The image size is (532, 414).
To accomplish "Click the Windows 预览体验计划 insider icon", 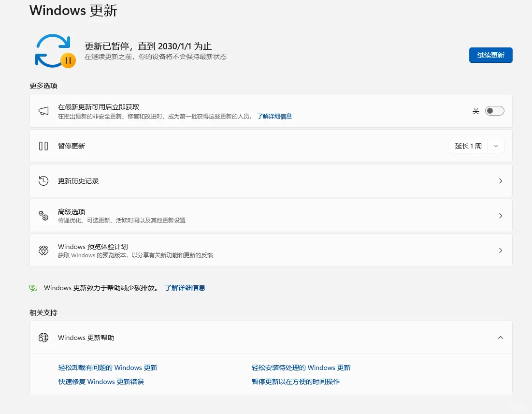I will tap(43, 250).
